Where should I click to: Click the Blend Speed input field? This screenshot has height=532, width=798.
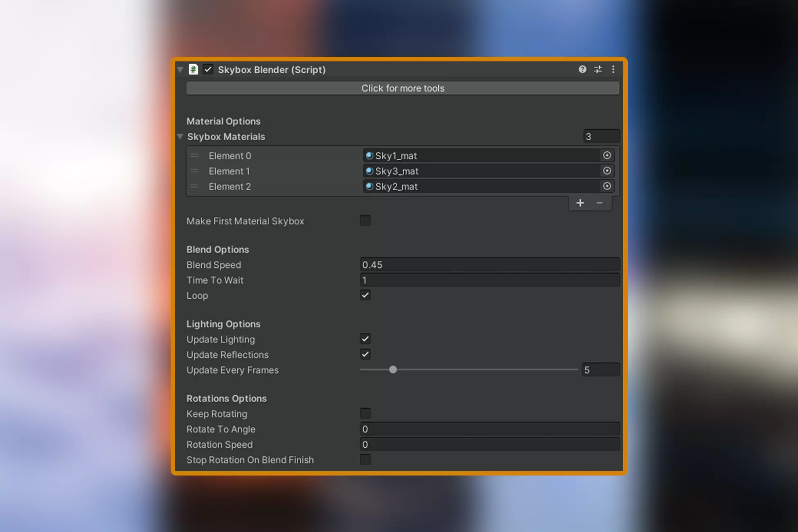(490, 265)
